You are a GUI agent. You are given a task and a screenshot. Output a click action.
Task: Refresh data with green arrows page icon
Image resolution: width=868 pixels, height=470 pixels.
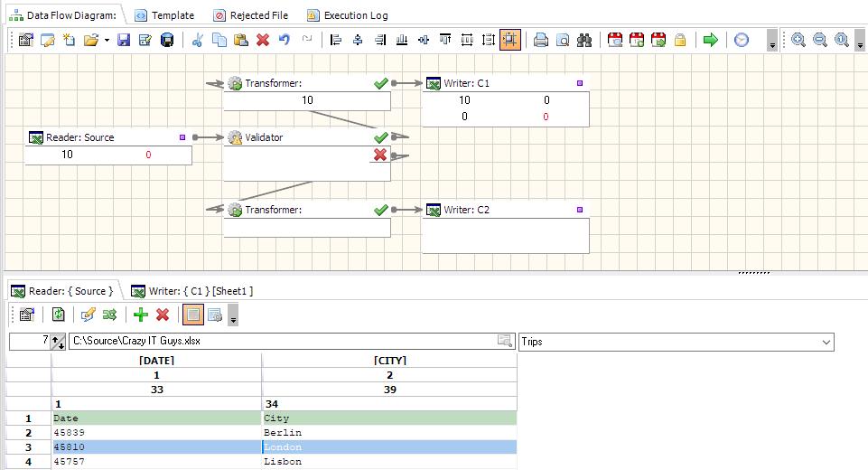pos(58,315)
